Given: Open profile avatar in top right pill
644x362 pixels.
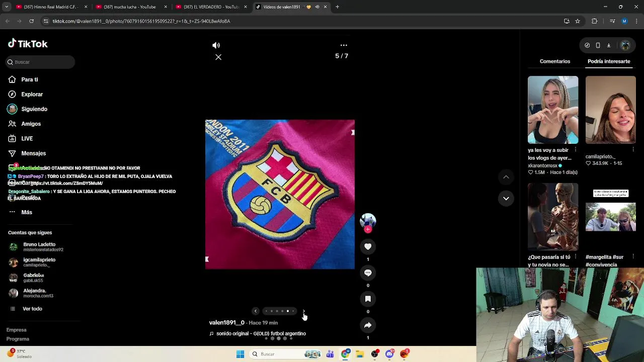Looking at the screenshot, I should click(625, 45).
